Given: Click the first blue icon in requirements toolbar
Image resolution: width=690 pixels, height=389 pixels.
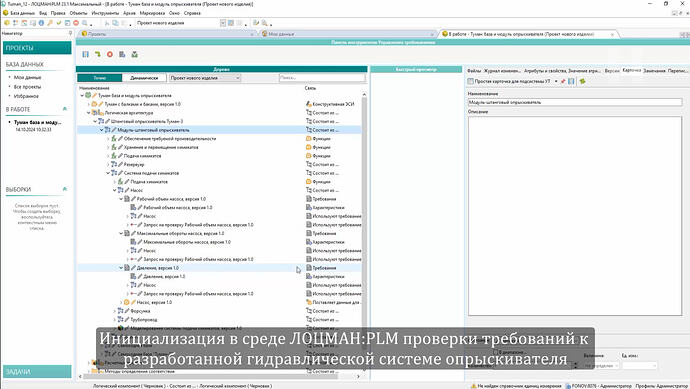Looking at the screenshot, I should coord(85,54).
